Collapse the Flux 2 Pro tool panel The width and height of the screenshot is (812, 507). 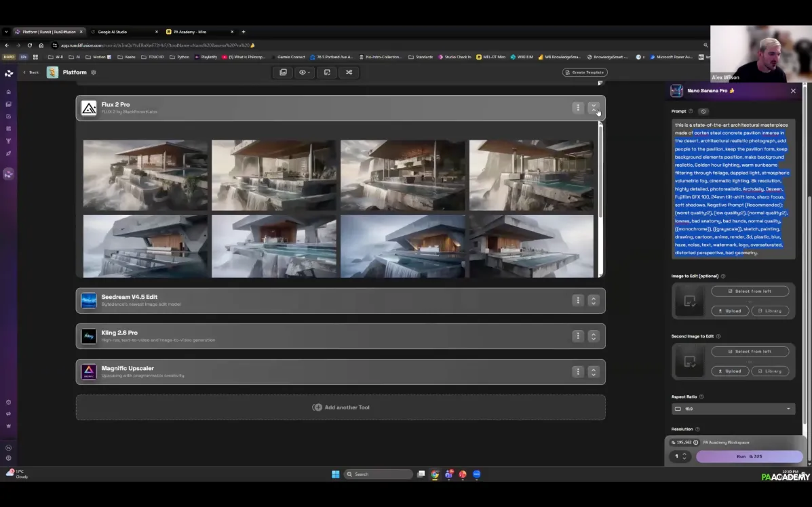tap(593, 108)
